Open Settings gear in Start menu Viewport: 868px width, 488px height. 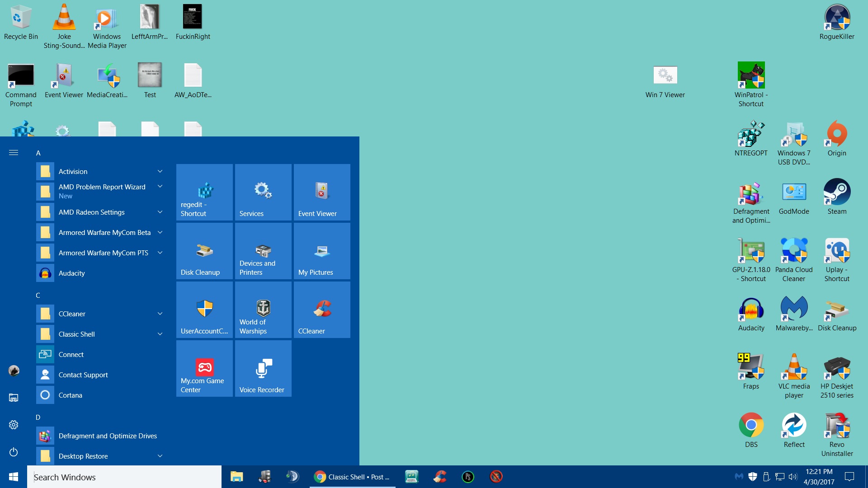14,425
